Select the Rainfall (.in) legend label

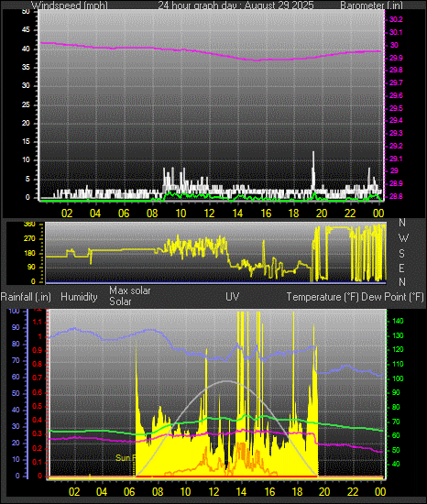click(x=26, y=297)
